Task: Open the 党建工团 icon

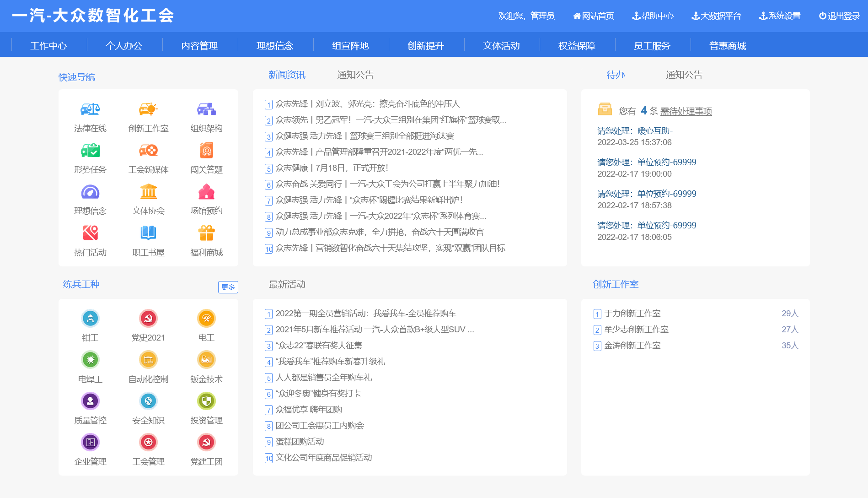Action: pos(206,442)
